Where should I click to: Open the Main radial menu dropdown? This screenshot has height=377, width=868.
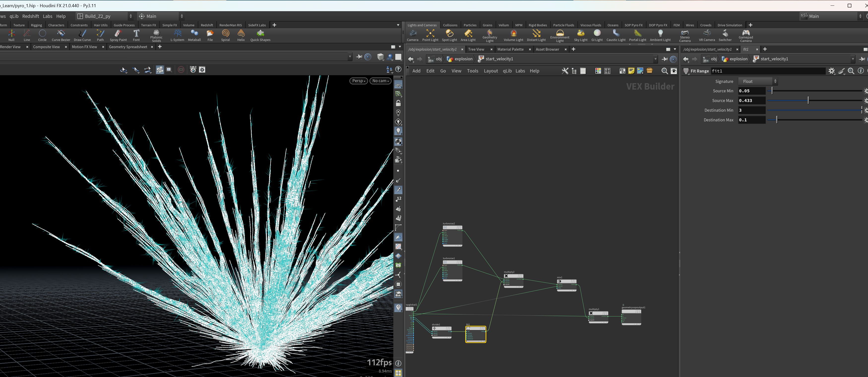(161, 16)
